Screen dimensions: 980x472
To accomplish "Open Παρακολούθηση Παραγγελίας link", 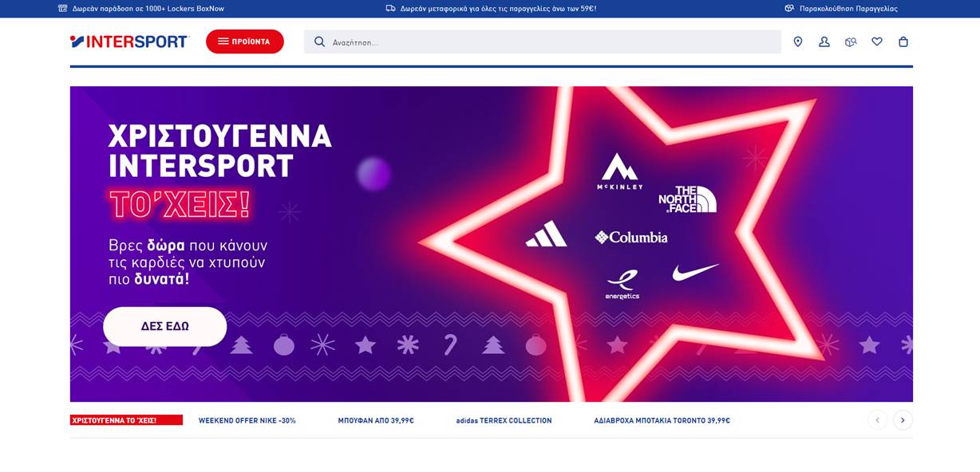I will tap(848, 9).
